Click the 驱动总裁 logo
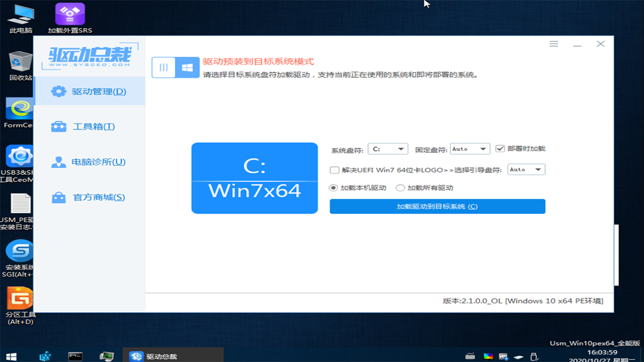The image size is (644, 362). [x=89, y=54]
